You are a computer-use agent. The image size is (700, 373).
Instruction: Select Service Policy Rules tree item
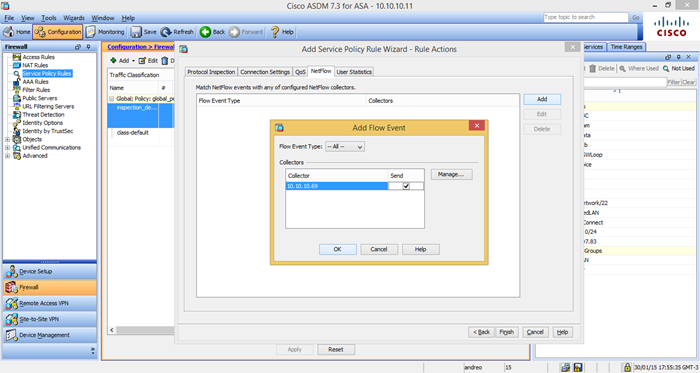pos(47,74)
